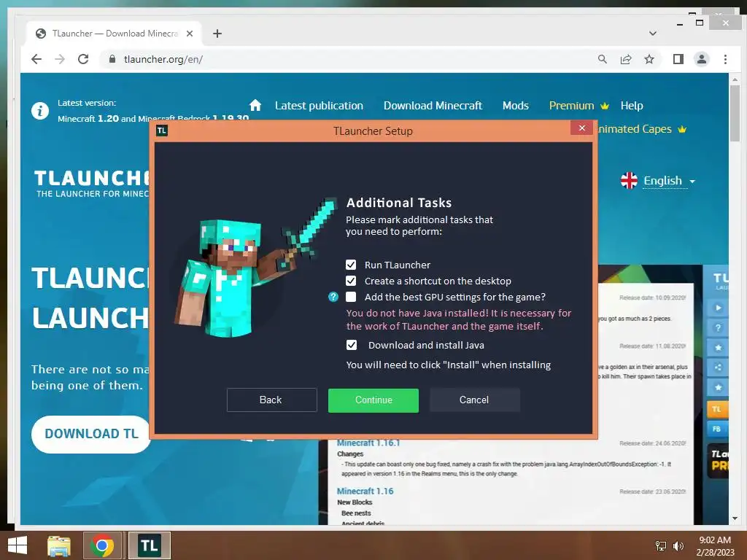747x560 pixels.
Task: Go forward in Chrome
Action: coord(60,59)
